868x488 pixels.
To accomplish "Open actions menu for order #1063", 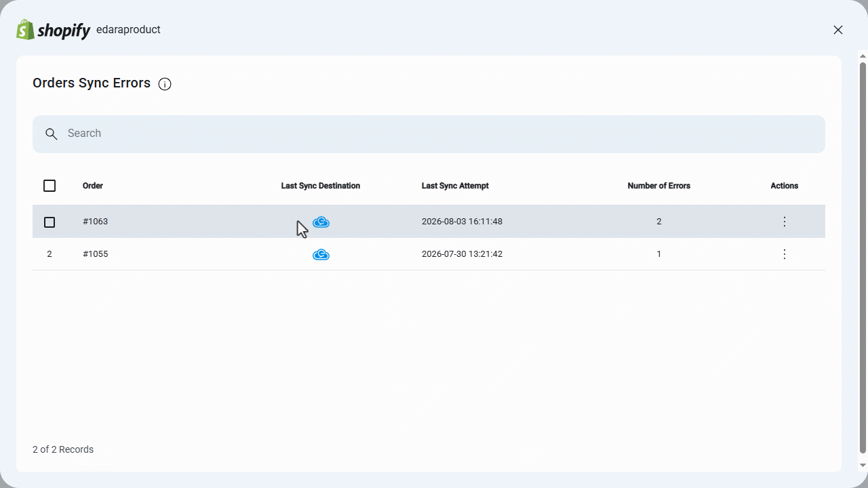I will coord(785,222).
